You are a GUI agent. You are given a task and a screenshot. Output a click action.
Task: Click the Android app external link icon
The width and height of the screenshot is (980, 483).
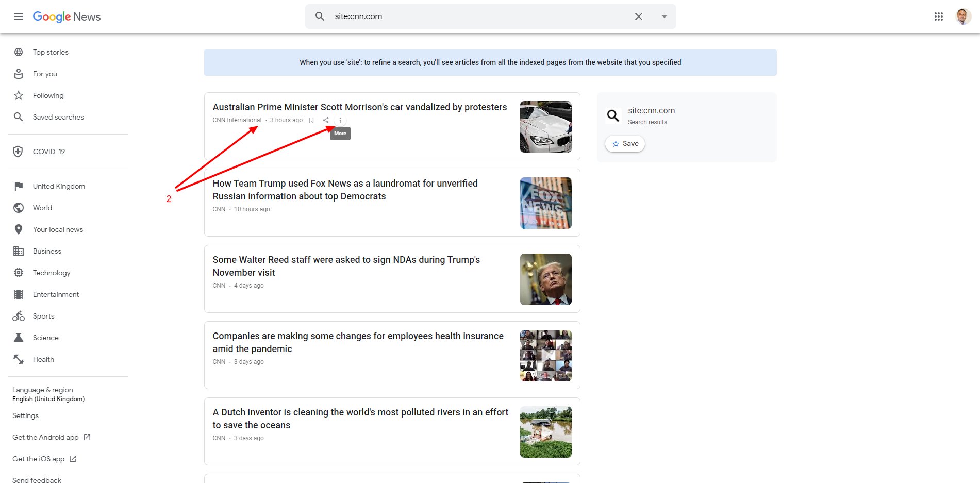click(x=87, y=437)
